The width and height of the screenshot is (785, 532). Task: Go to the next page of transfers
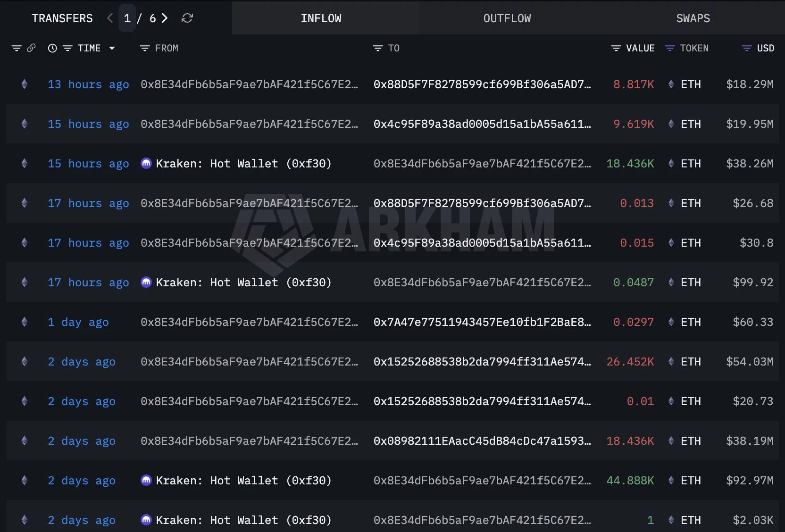[164, 18]
